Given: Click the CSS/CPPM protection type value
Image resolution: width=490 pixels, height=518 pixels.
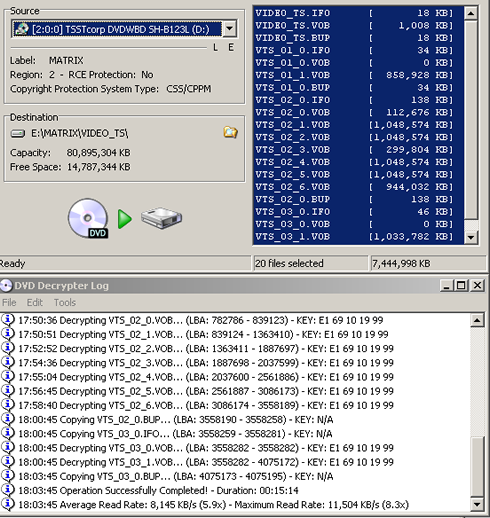Looking at the screenshot, I should (189, 89).
